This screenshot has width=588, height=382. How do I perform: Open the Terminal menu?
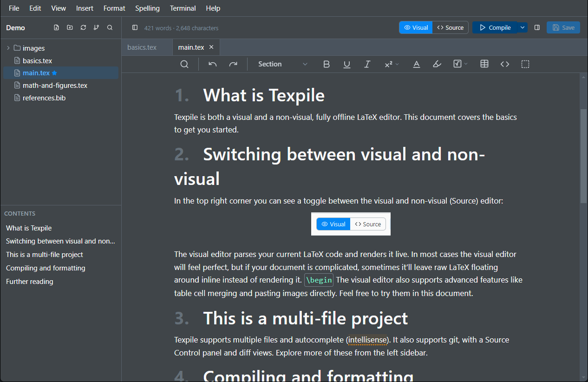pos(183,8)
